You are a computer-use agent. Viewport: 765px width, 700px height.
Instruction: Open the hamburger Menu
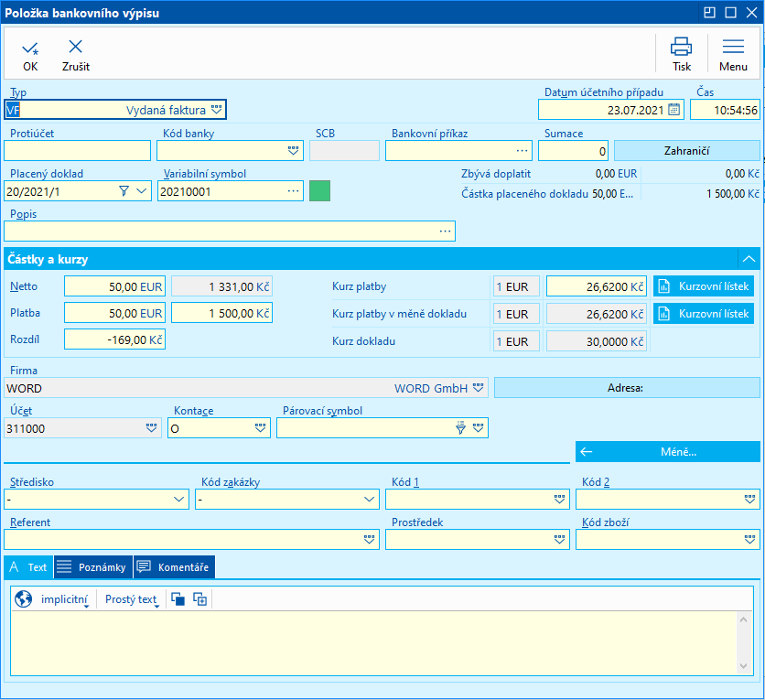733,48
